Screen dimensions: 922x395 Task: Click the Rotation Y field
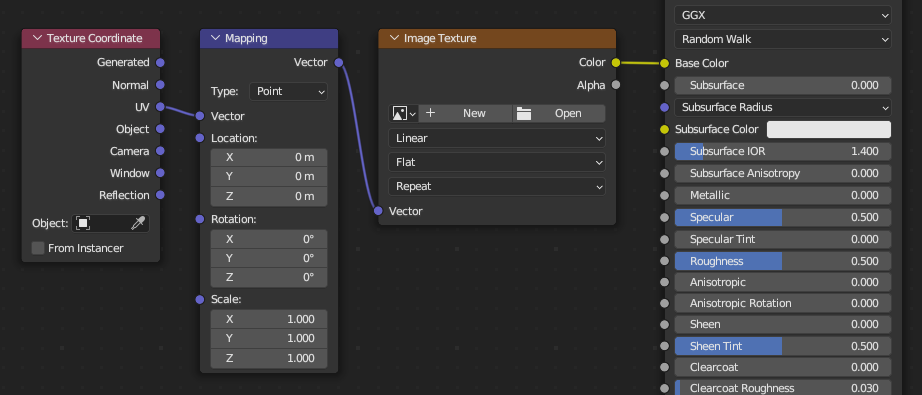click(x=269, y=258)
